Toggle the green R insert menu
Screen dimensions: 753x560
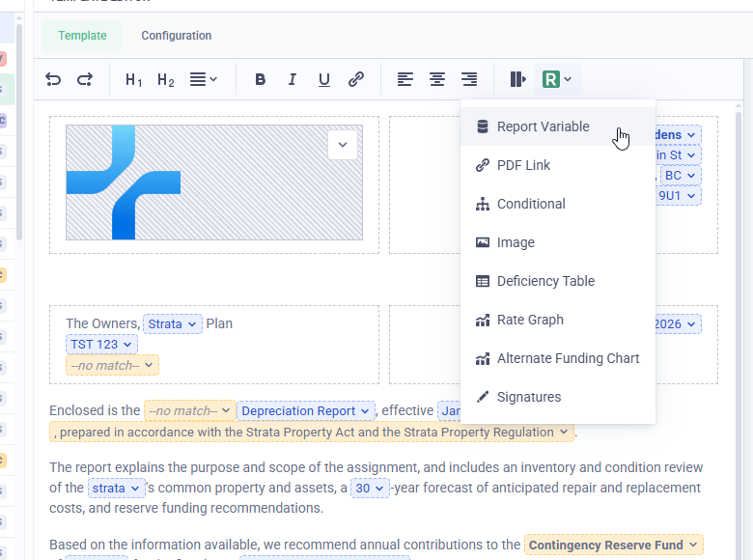pos(557,79)
